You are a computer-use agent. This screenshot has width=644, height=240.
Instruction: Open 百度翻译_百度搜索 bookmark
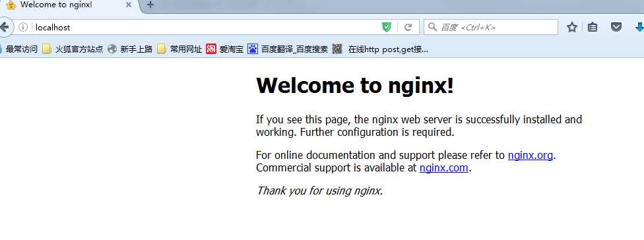click(x=288, y=49)
